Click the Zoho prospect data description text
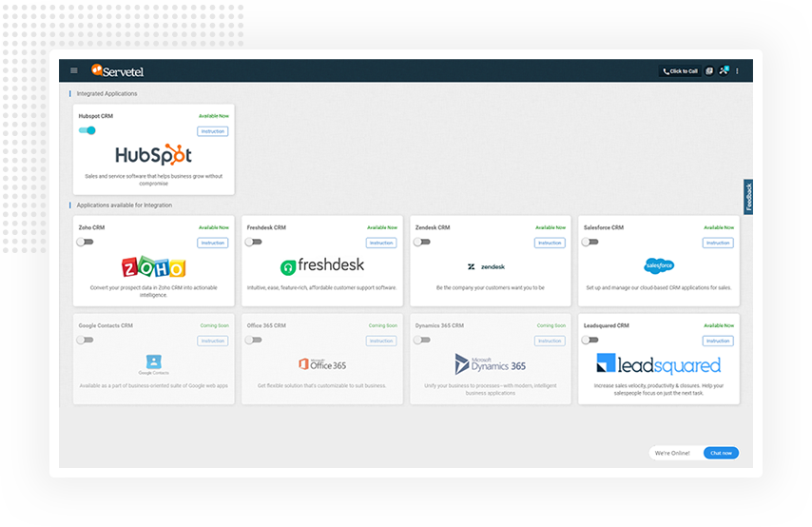Image resolution: width=812 pixels, height=527 pixels. (x=153, y=291)
